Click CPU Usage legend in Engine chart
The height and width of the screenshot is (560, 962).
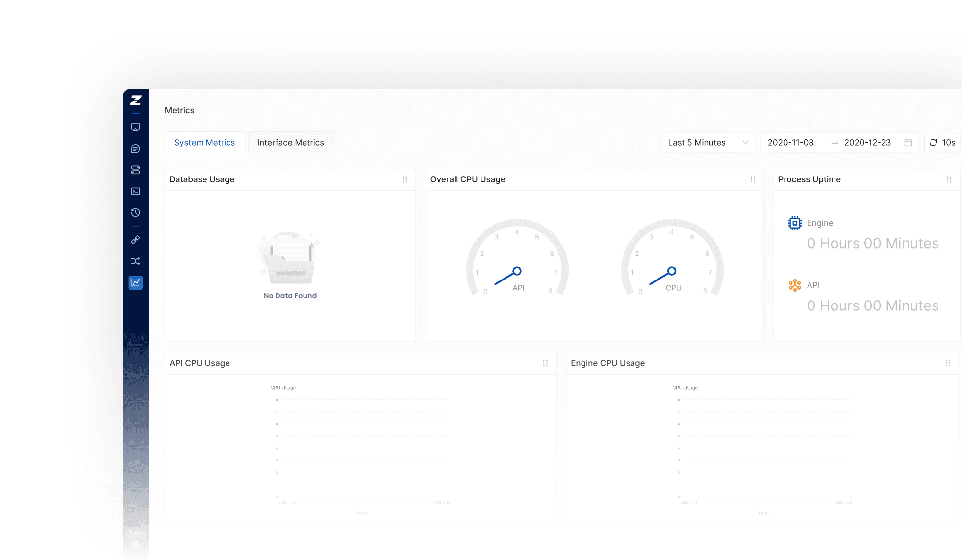(x=685, y=388)
